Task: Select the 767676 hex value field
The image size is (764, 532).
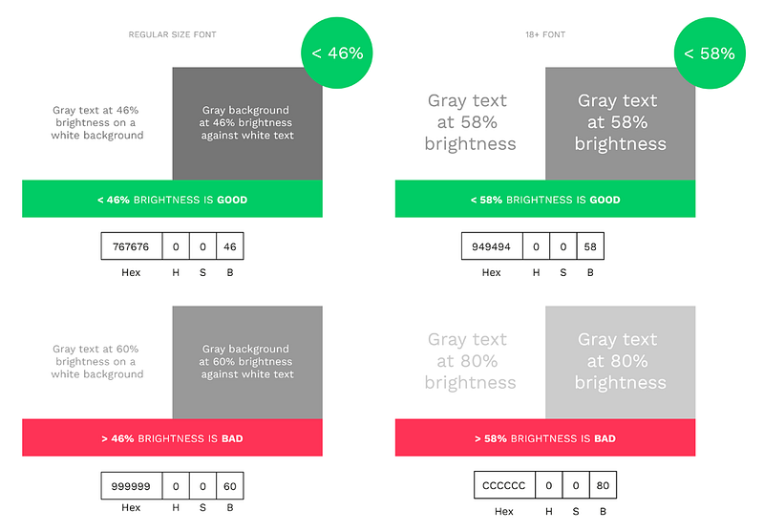Action: pos(132,246)
